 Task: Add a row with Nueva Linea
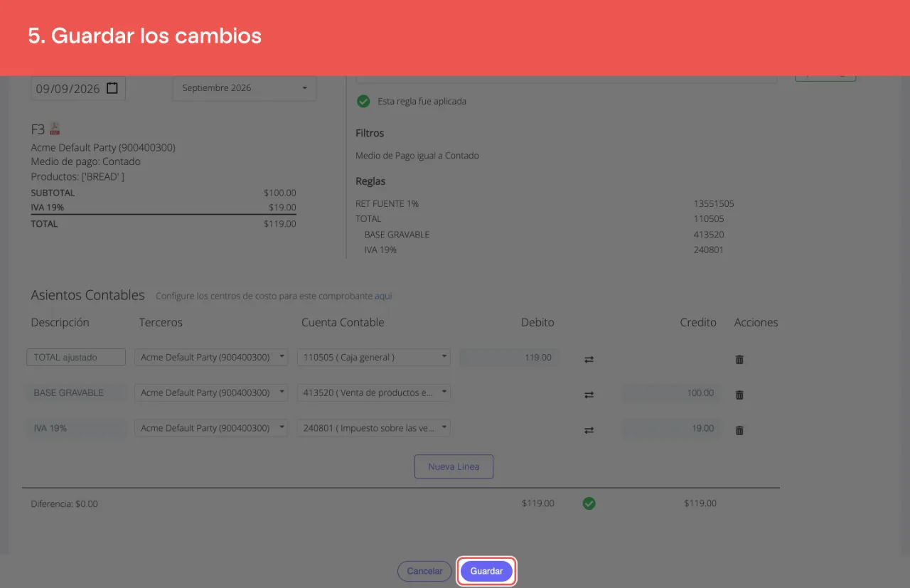point(454,466)
